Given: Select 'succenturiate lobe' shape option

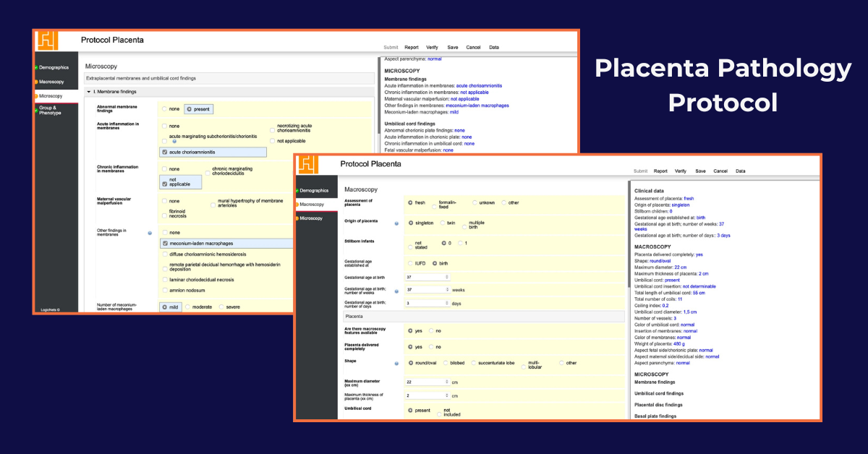Looking at the screenshot, I should tap(474, 363).
